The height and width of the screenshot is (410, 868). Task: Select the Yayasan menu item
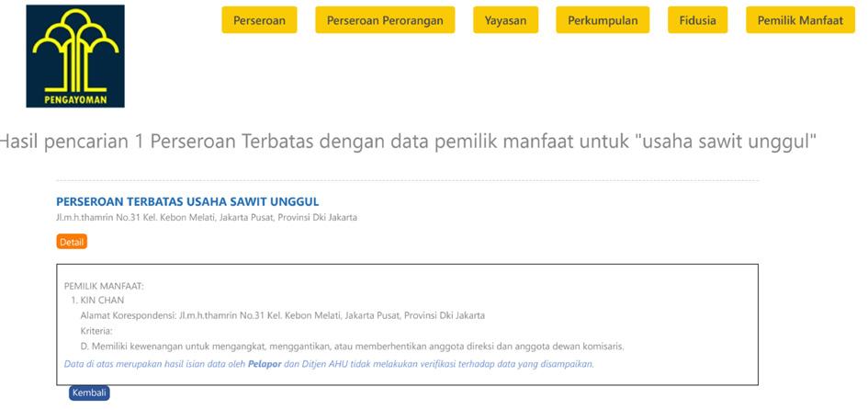505,20
